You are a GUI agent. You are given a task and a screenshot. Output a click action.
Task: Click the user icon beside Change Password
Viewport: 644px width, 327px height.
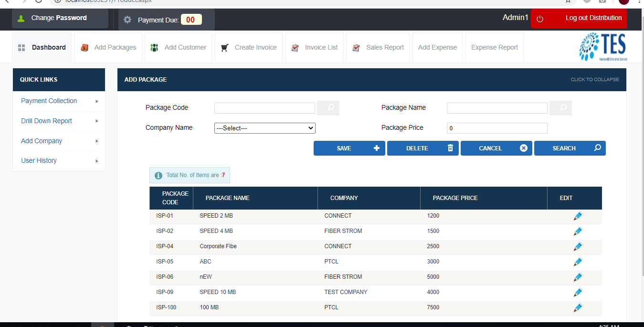tap(21, 19)
